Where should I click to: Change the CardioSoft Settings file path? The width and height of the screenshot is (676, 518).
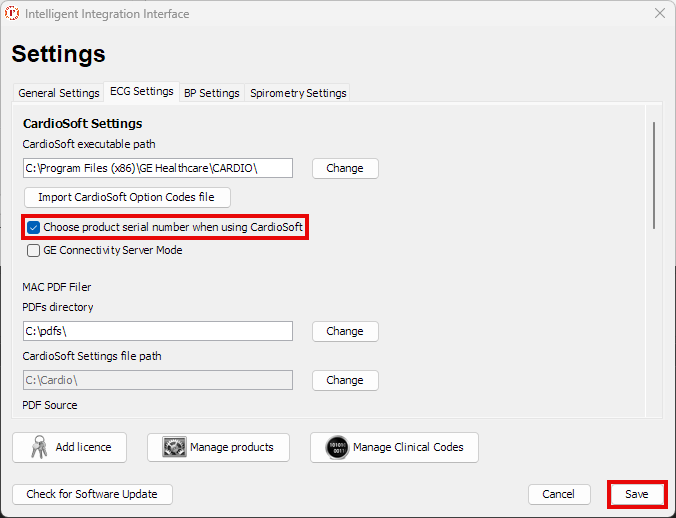pos(345,380)
